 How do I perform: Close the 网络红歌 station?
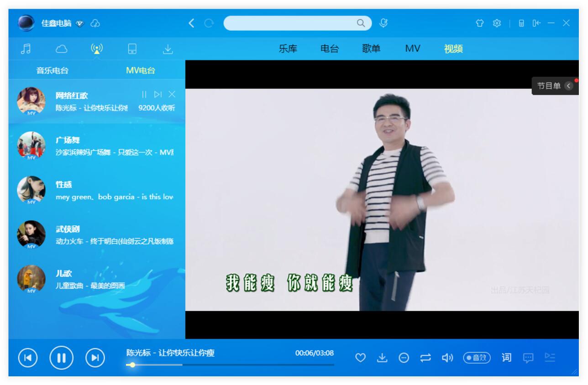point(172,94)
